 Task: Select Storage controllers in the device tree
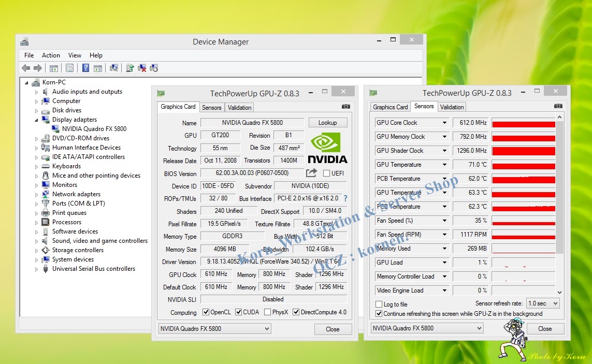78,250
